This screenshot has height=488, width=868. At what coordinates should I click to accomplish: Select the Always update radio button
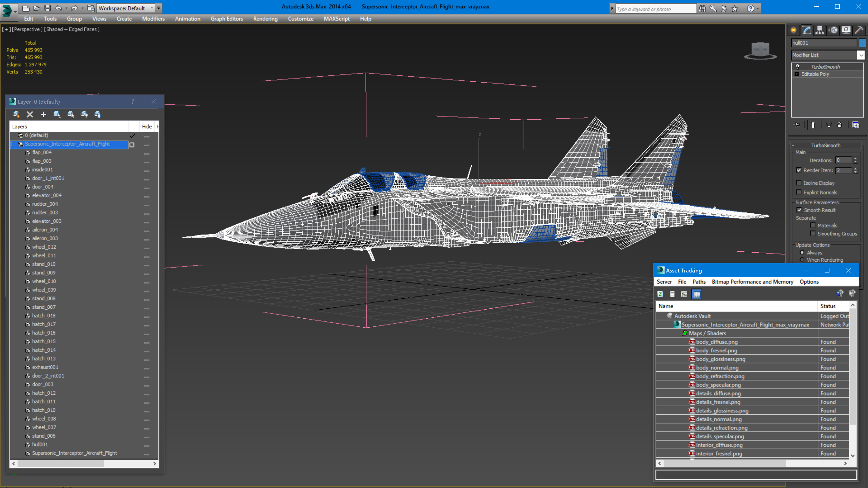coord(802,252)
